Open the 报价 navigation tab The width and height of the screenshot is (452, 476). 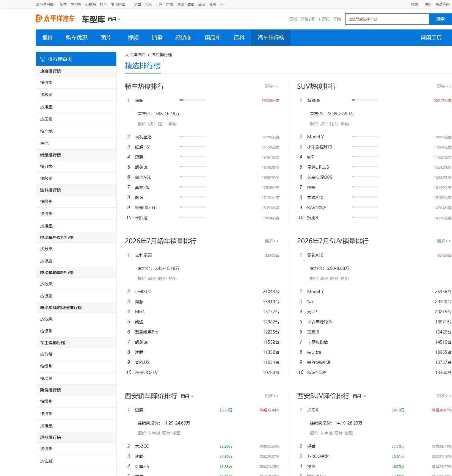click(x=47, y=37)
